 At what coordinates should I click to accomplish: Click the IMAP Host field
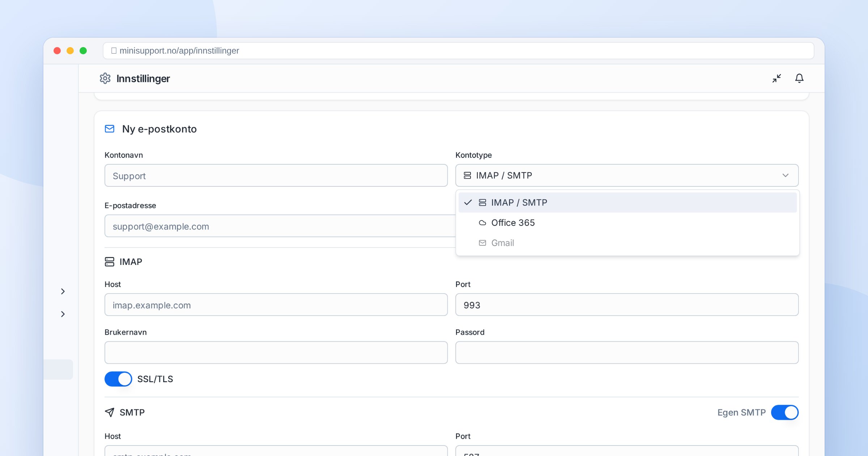click(x=276, y=305)
